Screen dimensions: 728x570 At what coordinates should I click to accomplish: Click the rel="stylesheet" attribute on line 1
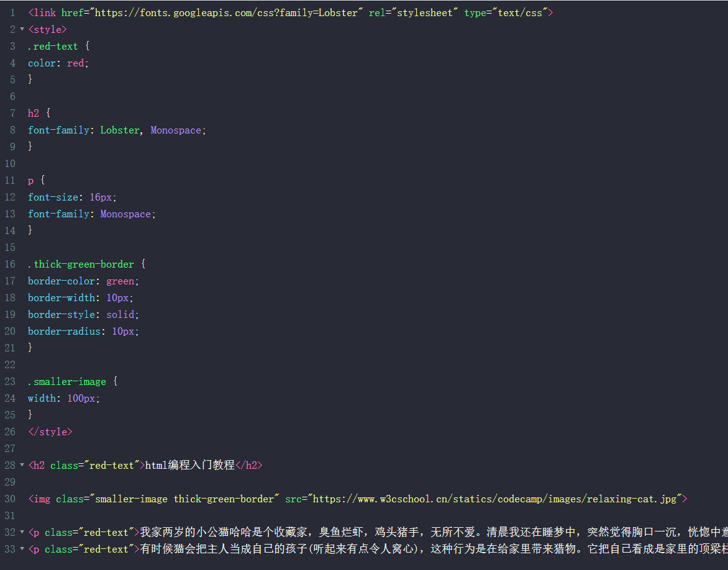[x=414, y=12]
